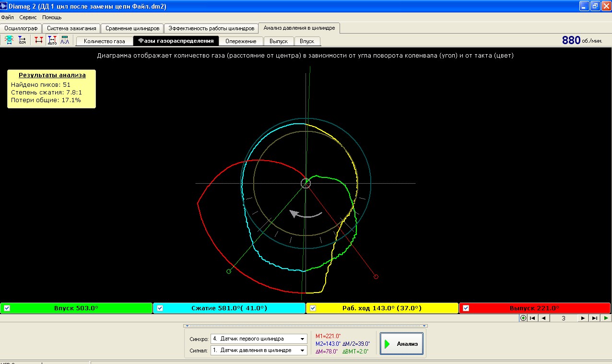Click the M1=221.0° value
Screen dimensions: 612x364
coord(328,336)
